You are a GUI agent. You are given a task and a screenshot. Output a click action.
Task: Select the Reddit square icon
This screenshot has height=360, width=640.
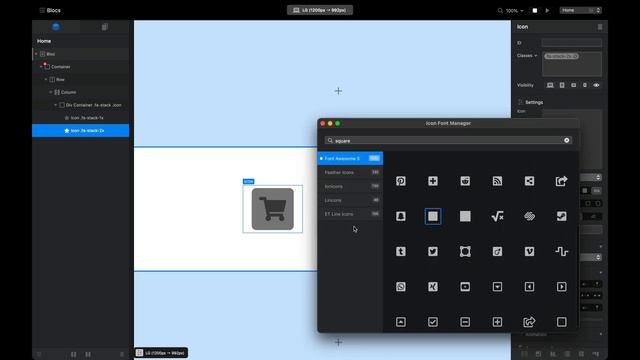coord(465,181)
